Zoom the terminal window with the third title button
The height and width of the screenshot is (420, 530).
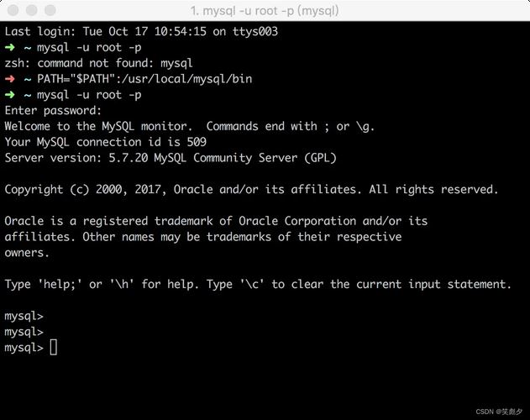tap(50, 10)
